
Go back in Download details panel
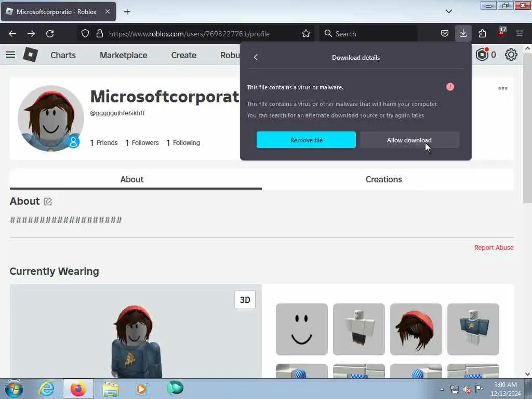[x=256, y=57]
